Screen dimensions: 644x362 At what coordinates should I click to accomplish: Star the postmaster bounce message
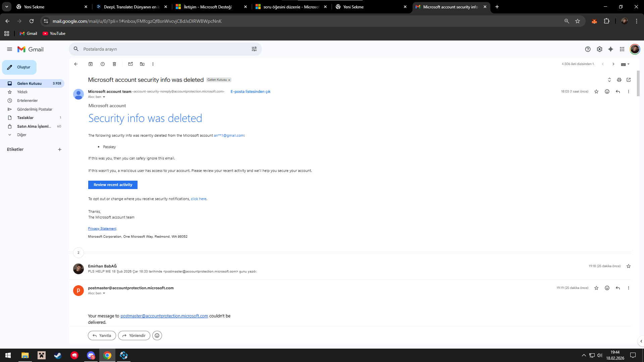coord(596,288)
